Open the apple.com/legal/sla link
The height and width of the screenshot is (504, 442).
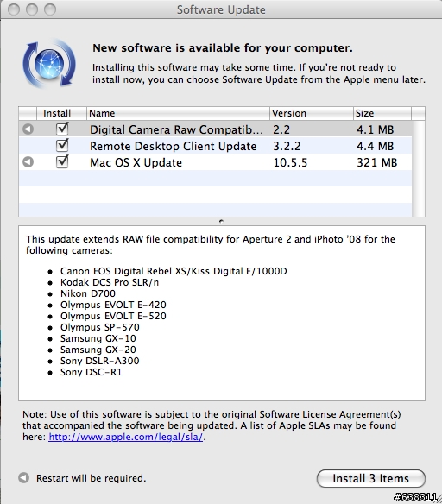[x=126, y=437]
